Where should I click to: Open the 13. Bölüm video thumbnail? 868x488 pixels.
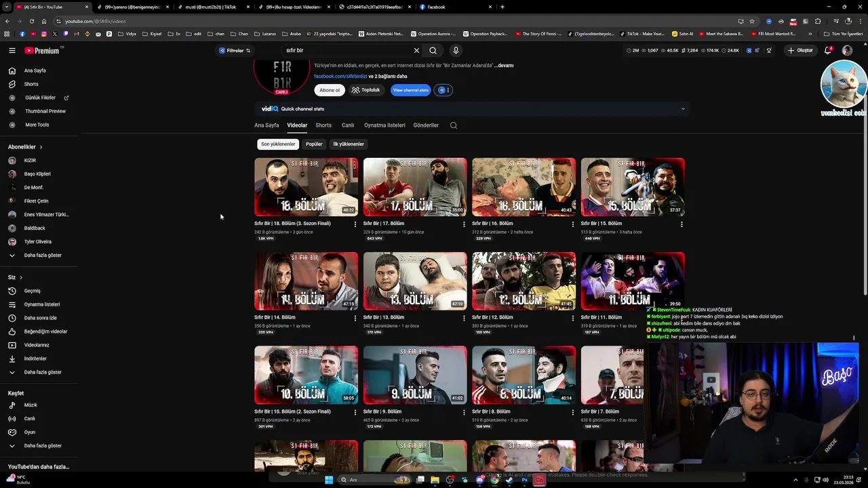tap(415, 281)
